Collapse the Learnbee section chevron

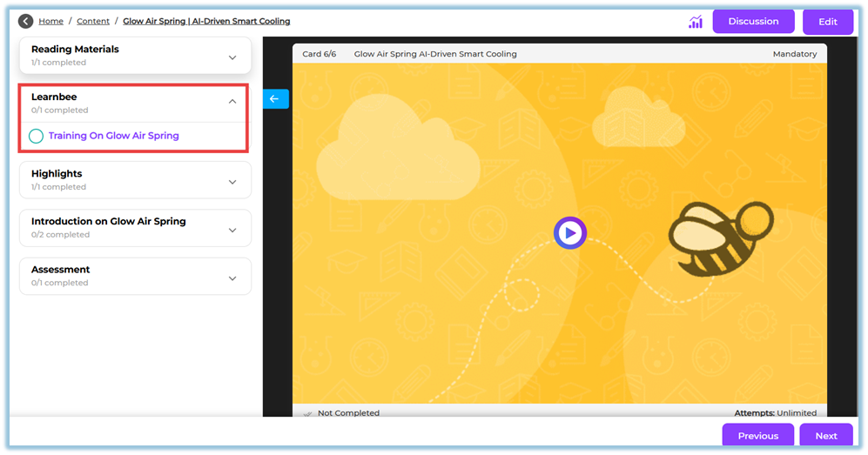232,102
